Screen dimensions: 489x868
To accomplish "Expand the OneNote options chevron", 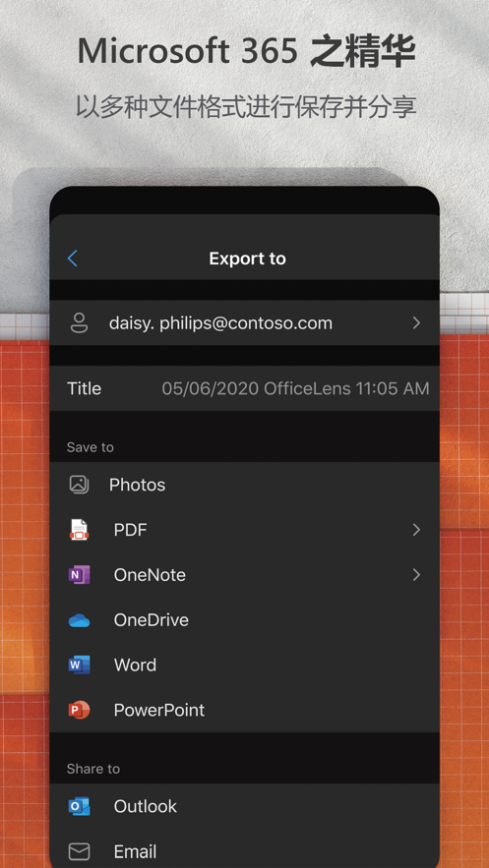I will (416, 575).
